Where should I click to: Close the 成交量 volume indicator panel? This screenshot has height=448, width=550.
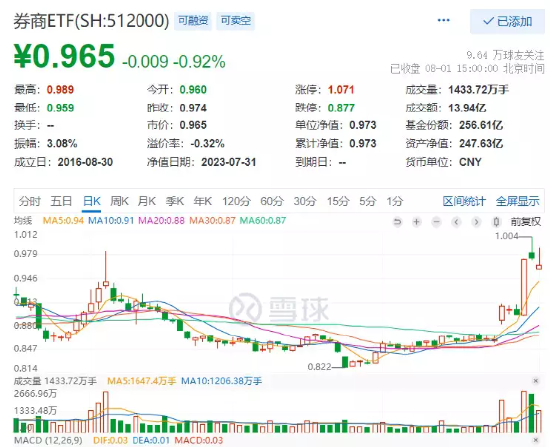[x=536, y=381]
